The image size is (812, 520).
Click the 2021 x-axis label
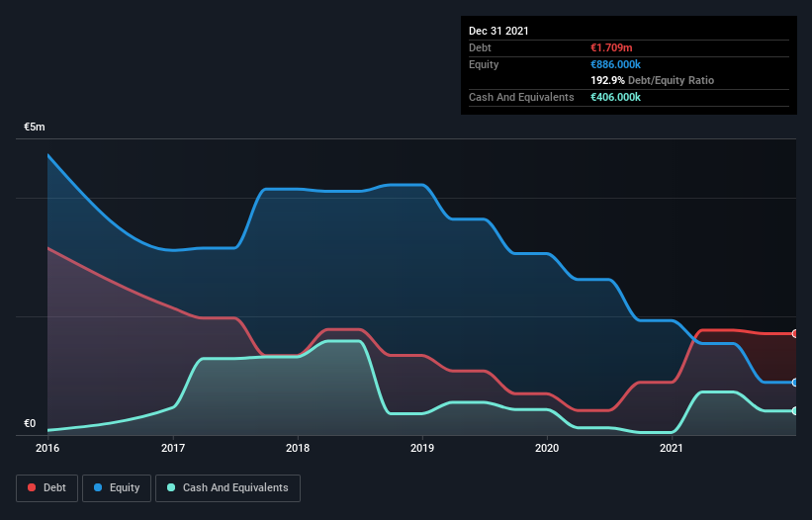pos(672,448)
